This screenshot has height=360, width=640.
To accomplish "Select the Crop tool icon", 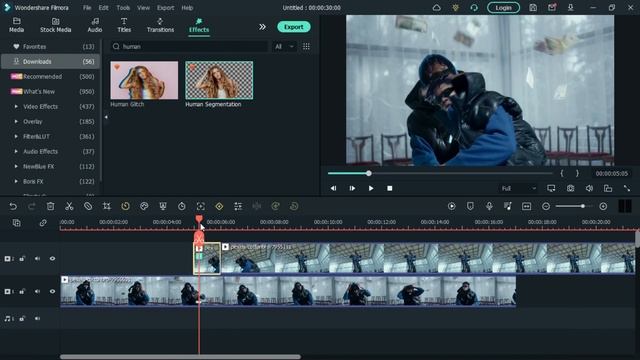I will [107, 207].
